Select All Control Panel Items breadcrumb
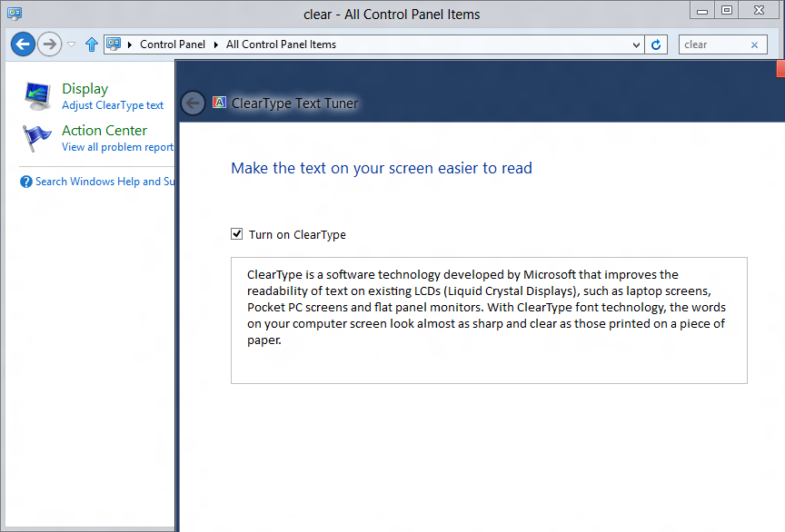This screenshot has height=532, width=785. coord(281,44)
